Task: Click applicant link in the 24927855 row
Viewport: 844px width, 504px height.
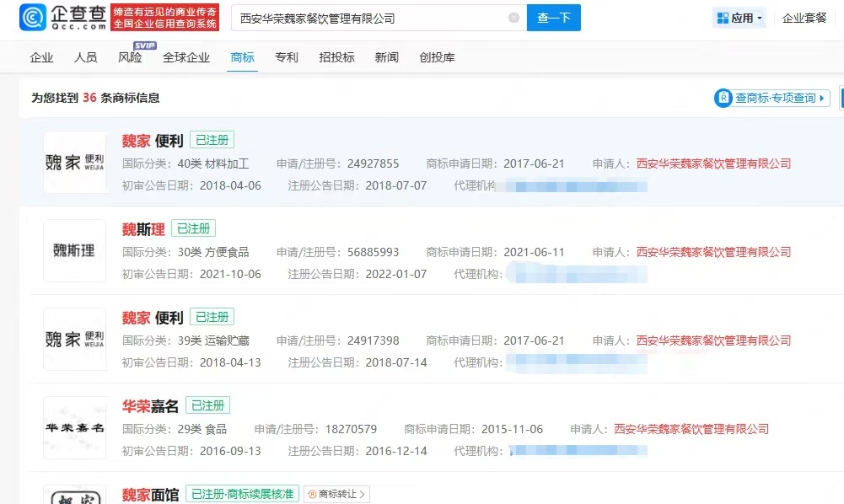Action: coord(714,164)
